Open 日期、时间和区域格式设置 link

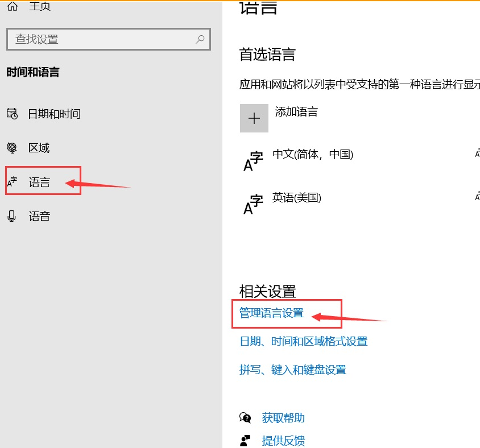304,342
